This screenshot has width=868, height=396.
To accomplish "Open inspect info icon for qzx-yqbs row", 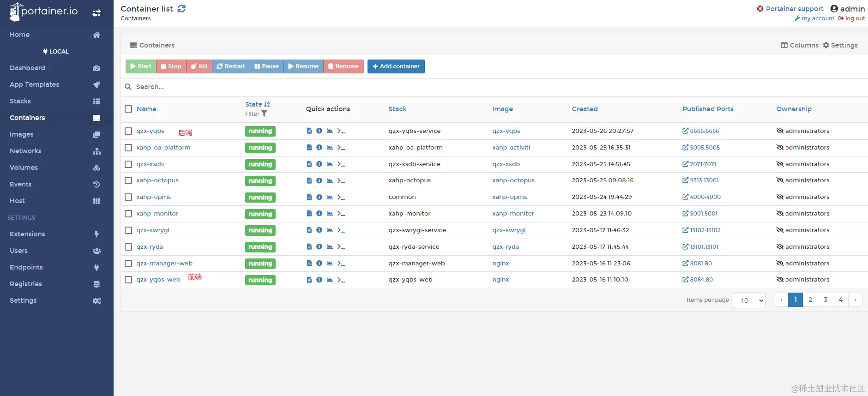I will 319,131.
